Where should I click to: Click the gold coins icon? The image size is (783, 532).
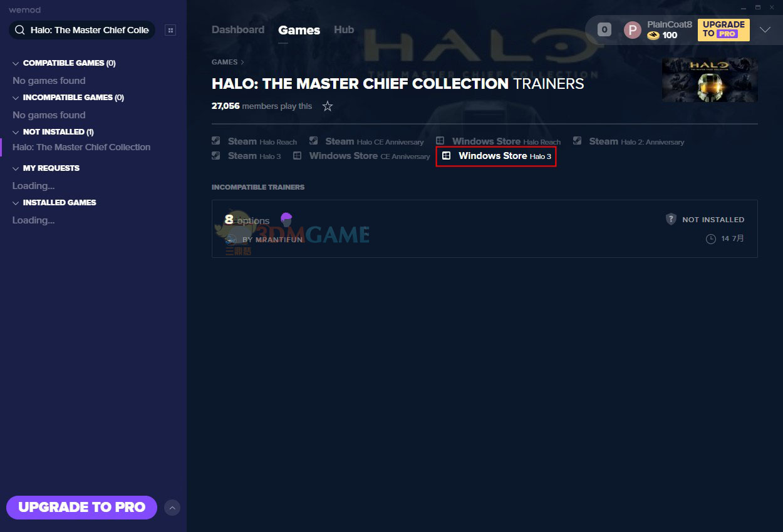pyautogui.click(x=653, y=36)
